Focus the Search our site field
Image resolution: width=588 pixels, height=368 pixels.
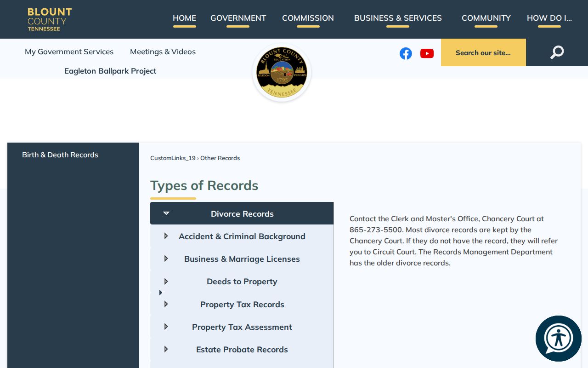coord(483,52)
